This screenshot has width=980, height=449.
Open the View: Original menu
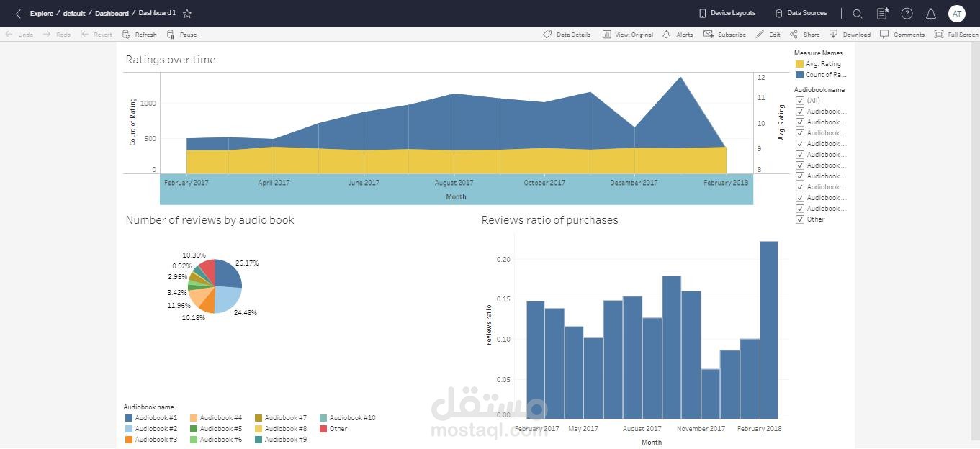tap(628, 35)
